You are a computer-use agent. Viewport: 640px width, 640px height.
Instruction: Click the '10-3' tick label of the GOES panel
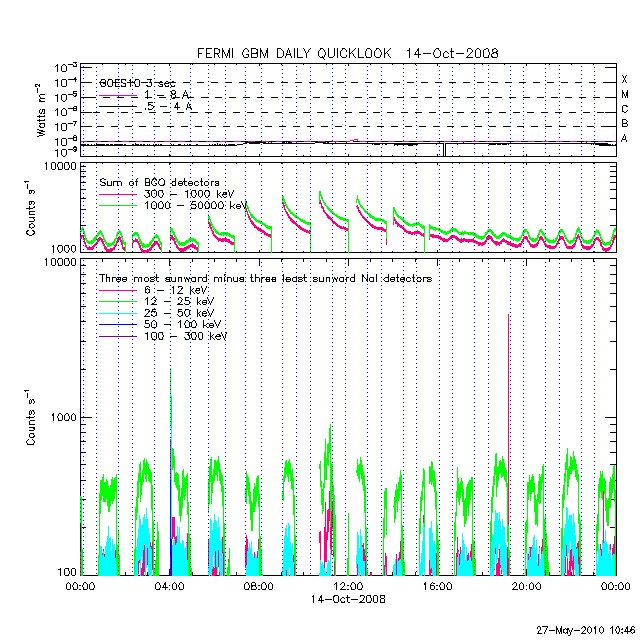pos(66,67)
